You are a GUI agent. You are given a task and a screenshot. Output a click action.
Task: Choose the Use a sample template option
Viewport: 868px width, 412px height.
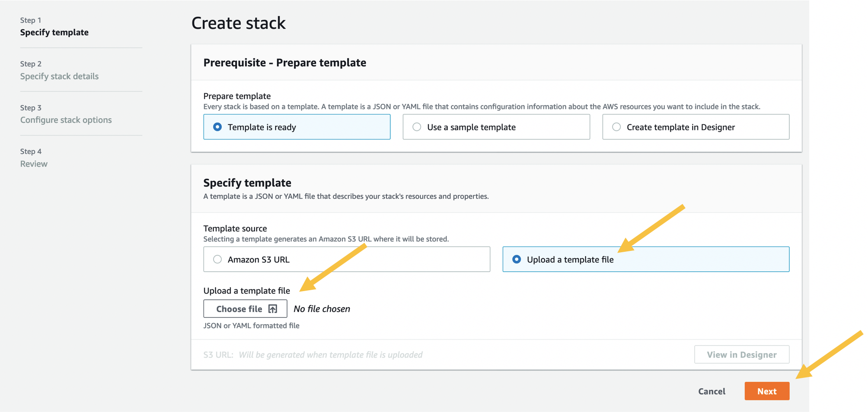point(417,127)
